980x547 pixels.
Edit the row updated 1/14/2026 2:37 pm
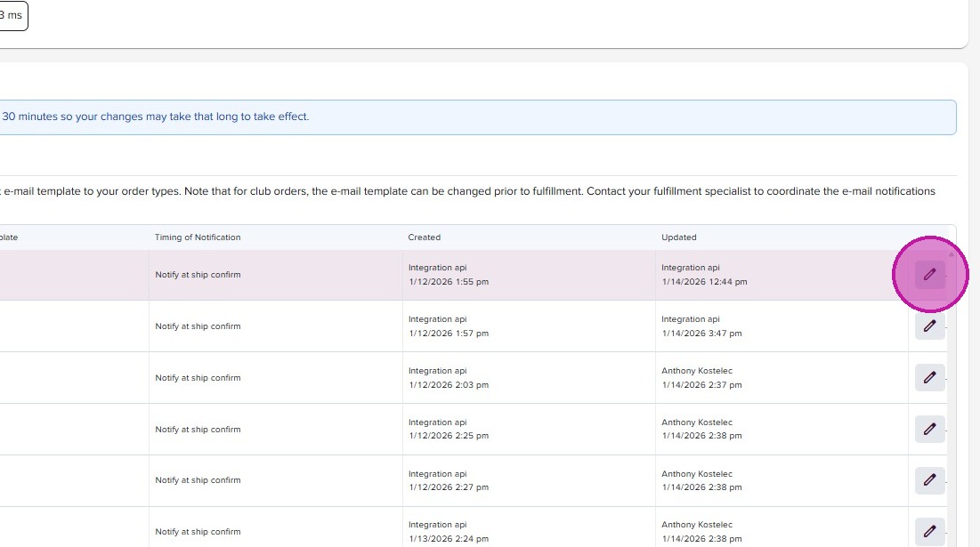929,378
